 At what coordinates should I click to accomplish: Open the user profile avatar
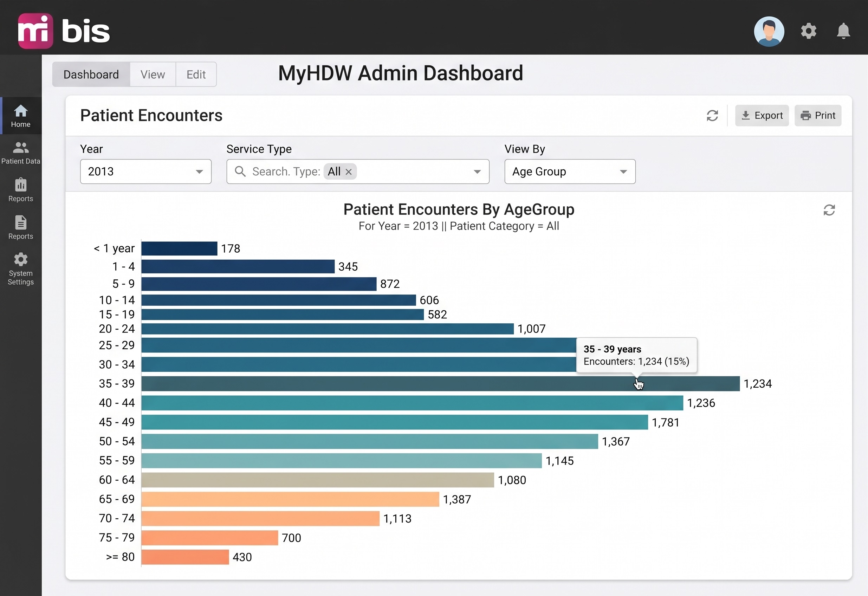769,31
